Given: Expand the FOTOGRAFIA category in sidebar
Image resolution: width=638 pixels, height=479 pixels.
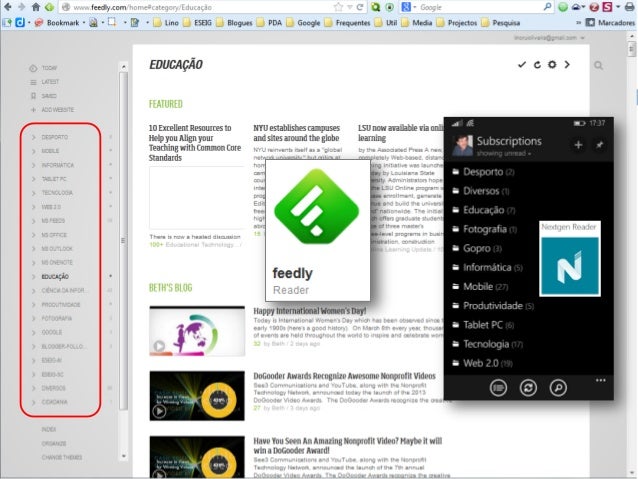Looking at the screenshot, I should coord(34,317).
